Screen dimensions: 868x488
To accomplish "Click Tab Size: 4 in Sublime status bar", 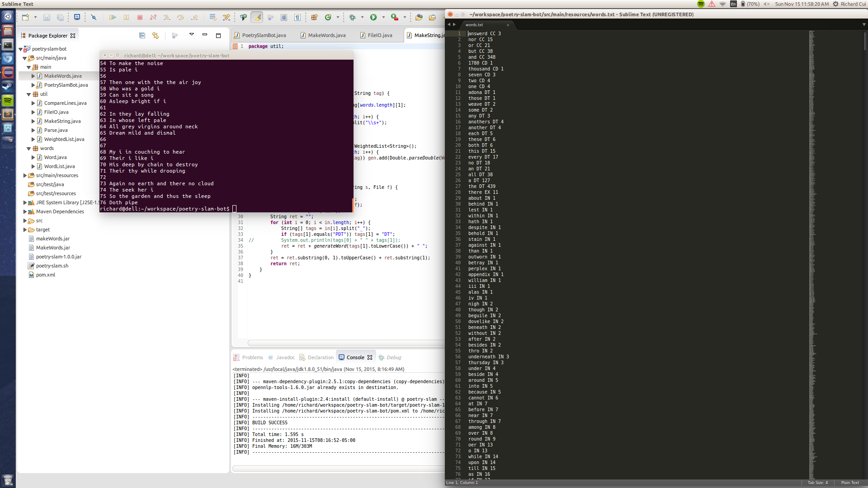I will 817,483.
